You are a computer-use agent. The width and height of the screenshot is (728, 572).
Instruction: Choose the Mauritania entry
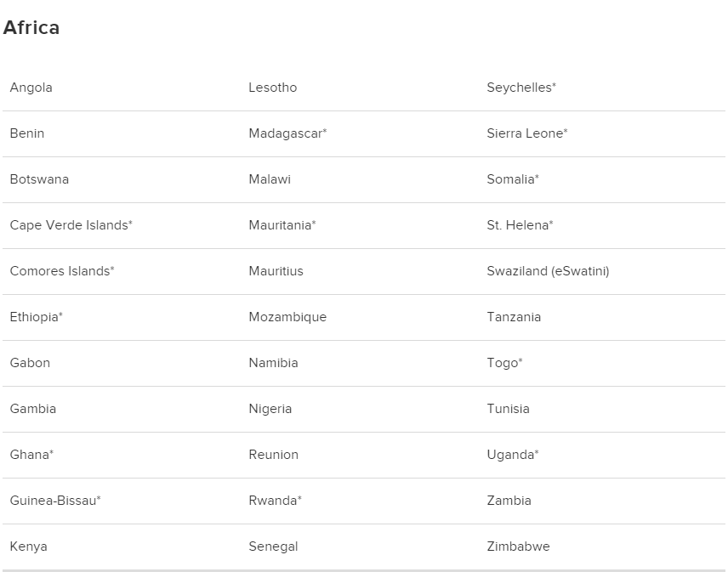[x=282, y=225]
